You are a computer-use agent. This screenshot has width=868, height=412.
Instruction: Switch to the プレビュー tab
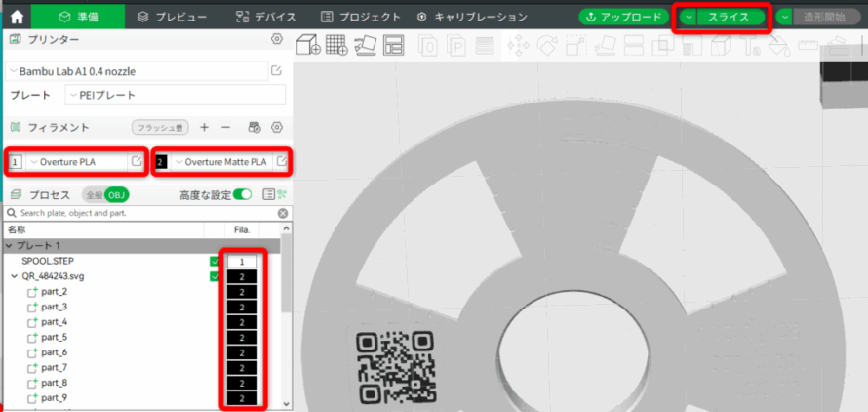click(173, 17)
